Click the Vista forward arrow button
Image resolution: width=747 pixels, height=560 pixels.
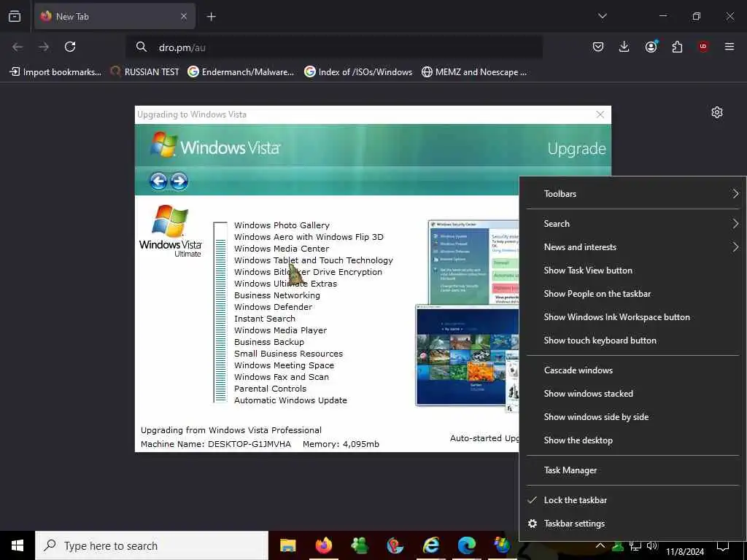point(179,182)
